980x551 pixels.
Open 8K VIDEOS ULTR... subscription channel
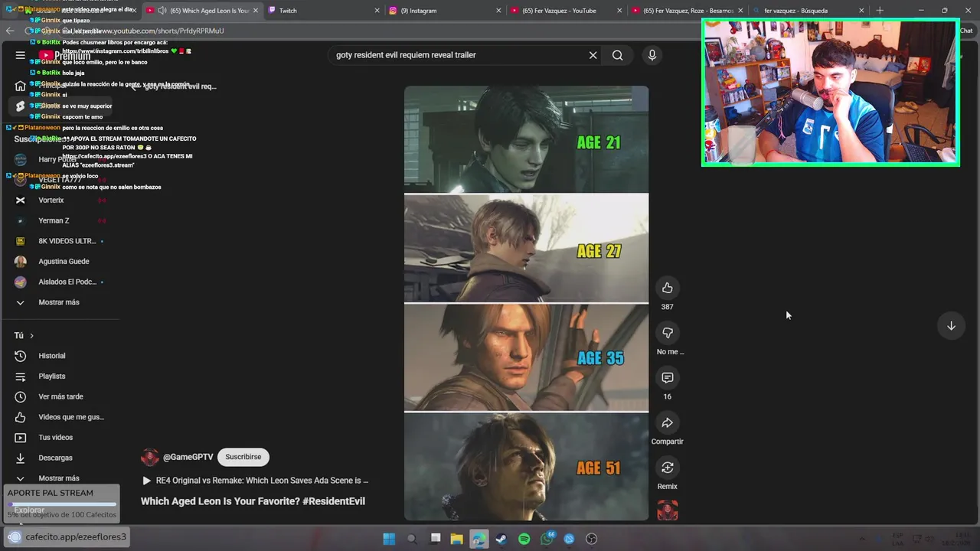[67, 241]
